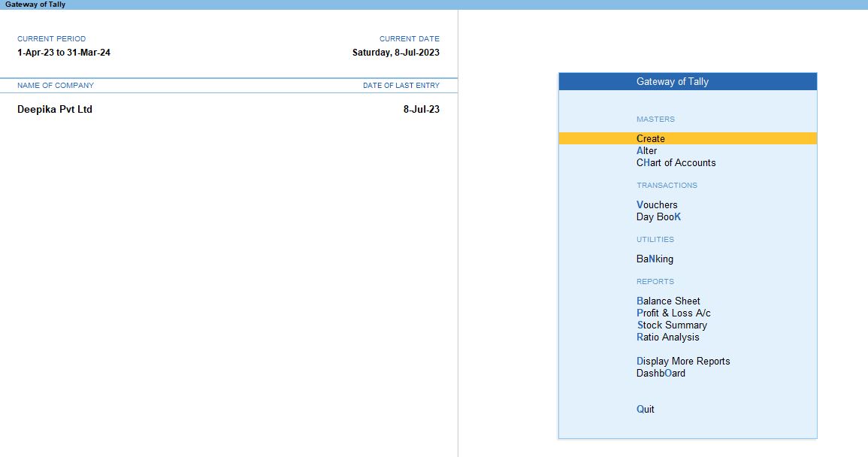Screen dimensions: 868x457
Task: Click Display More Reports
Action: point(683,361)
